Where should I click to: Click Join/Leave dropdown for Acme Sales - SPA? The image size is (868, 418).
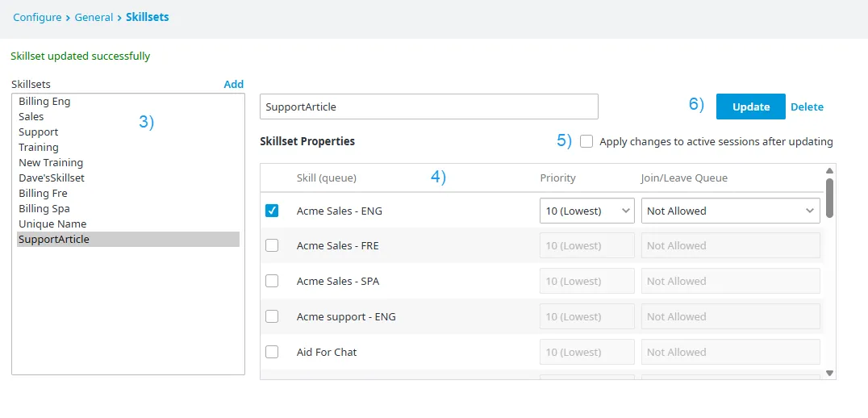coord(731,282)
